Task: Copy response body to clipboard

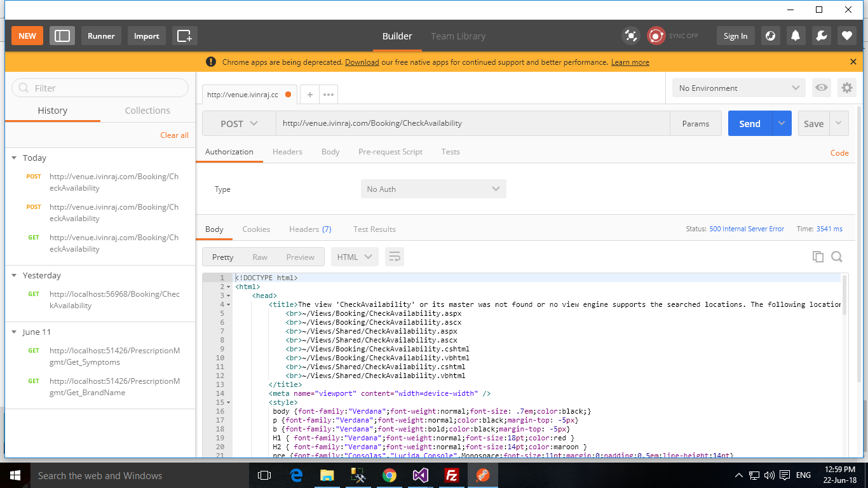Action: [x=818, y=257]
